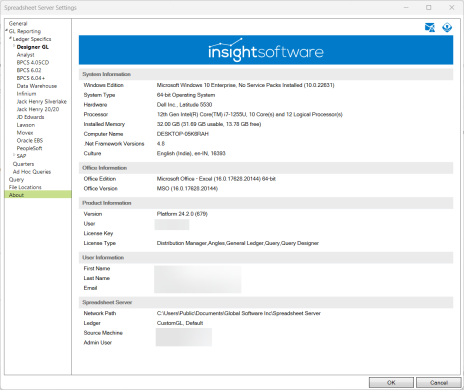Expand the SAP tree node arrow
The width and height of the screenshot is (464, 390).
pos(14,155)
